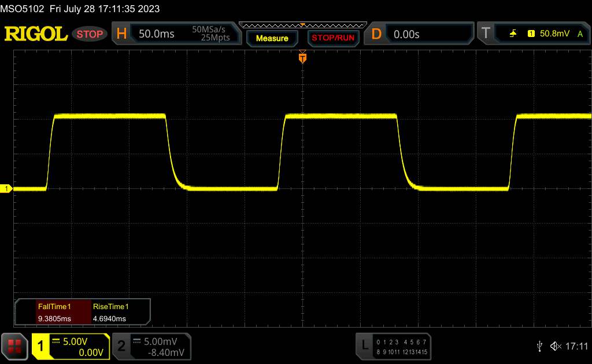This screenshot has width=592, height=364.
Task: Click the digital channels 0 1 2 3 group
Action: [x=387, y=342]
